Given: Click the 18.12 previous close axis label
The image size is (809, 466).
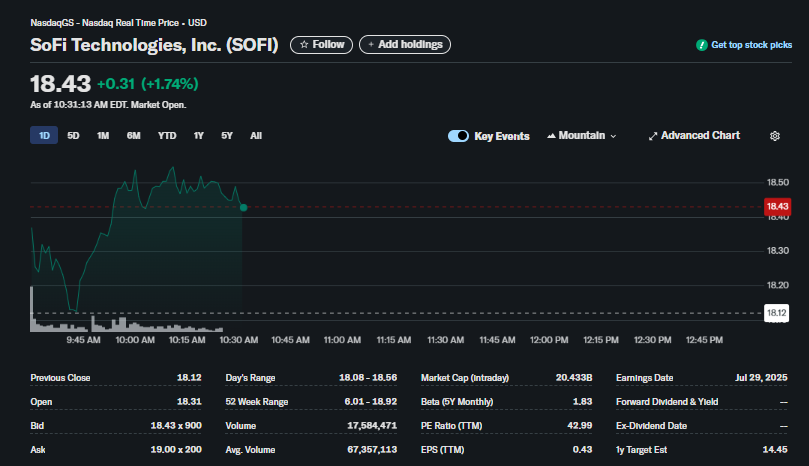Looking at the screenshot, I should click(x=776, y=313).
